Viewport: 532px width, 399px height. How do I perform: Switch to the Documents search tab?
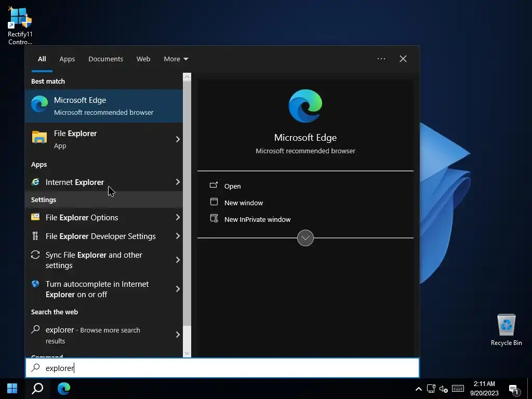click(105, 59)
